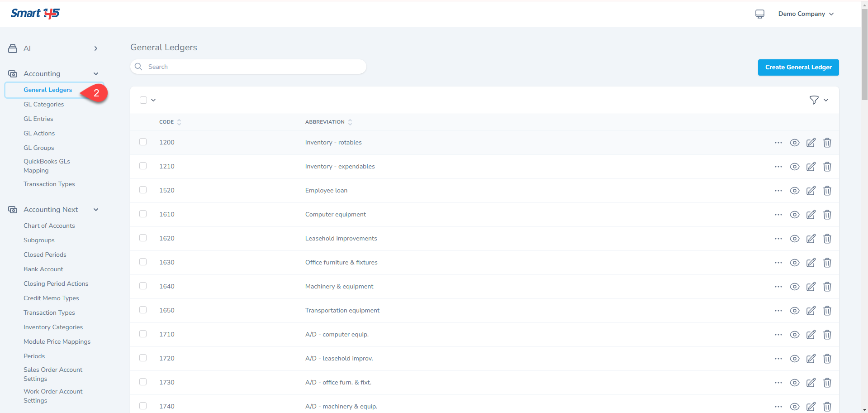The image size is (868, 413).
Task: Toggle the select-all checkbox in table header
Action: (143, 100)
